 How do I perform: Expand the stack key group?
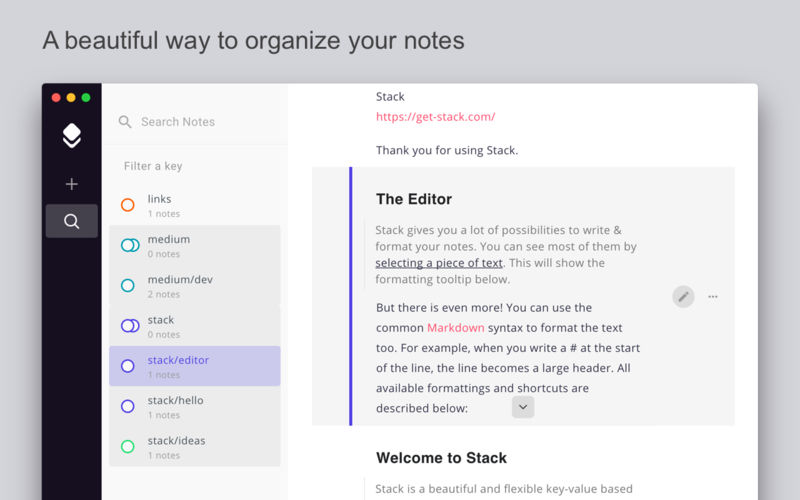click(x=161, y=320)
